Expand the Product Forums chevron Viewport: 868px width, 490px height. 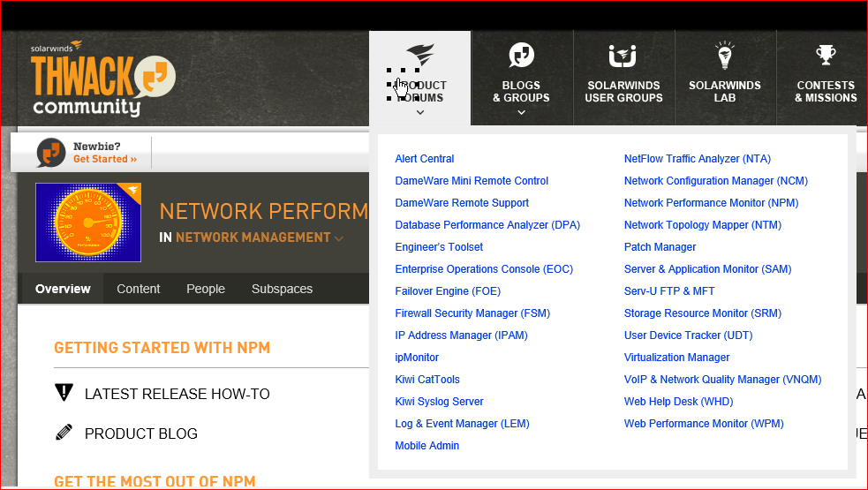click(420, 112)
